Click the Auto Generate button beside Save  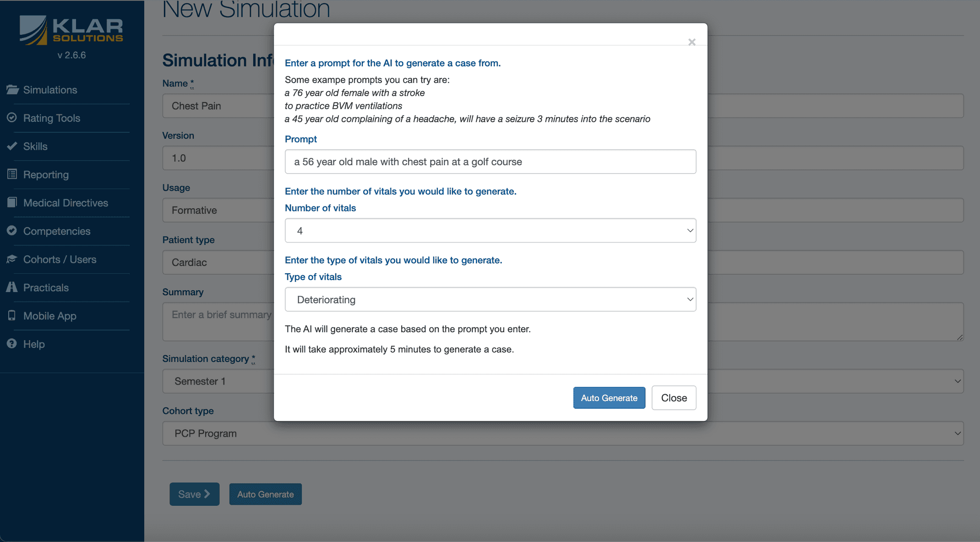[x=266, y=494]
